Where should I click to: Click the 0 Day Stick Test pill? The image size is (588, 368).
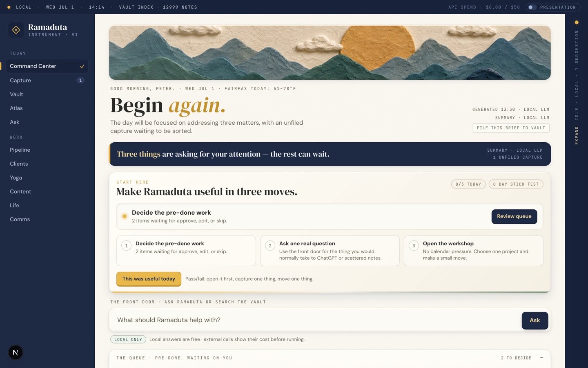click(x=516, y=184)
